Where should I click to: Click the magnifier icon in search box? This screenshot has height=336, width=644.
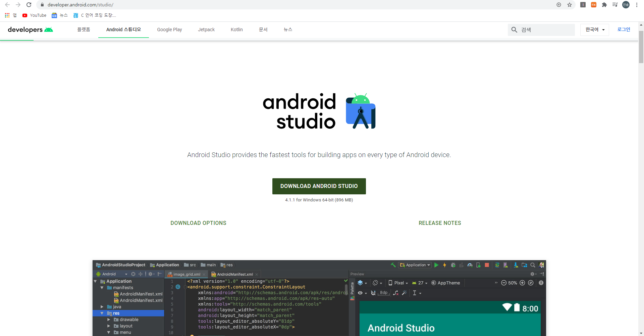(514, 30)
